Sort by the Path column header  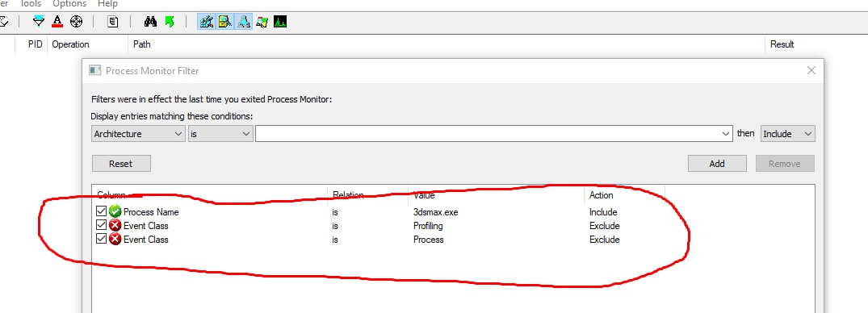142,44
